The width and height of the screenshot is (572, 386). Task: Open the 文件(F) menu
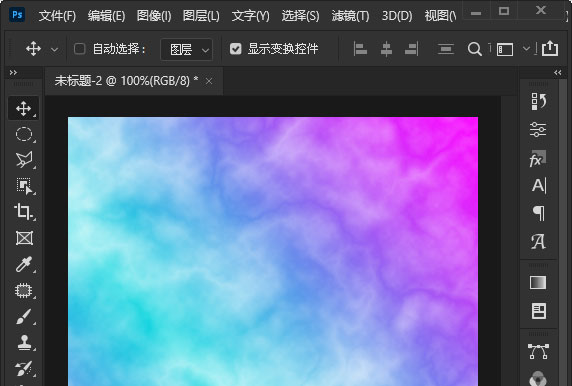pyautogui.click(x=57, y=16)
